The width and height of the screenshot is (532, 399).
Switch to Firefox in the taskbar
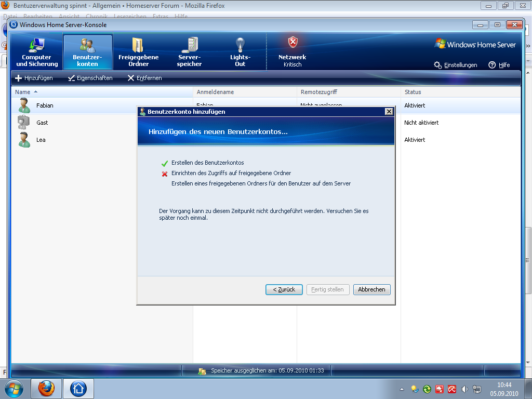tap(46, 389)
